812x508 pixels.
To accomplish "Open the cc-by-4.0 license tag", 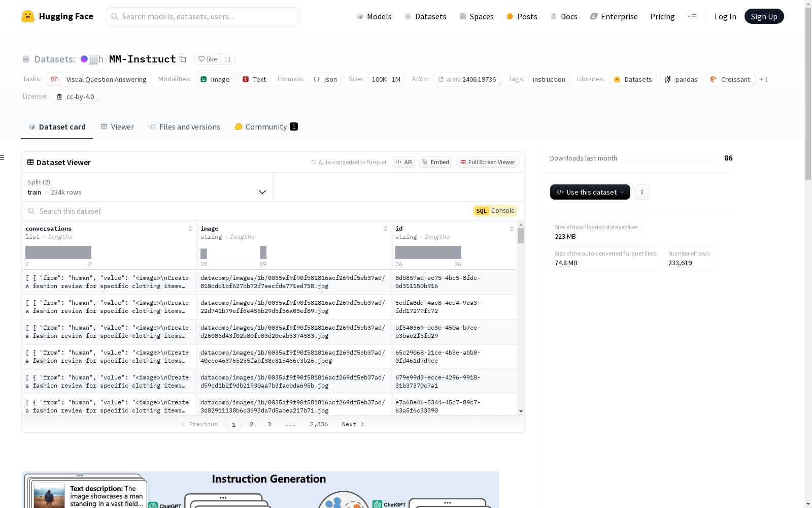I will [76, 97].
